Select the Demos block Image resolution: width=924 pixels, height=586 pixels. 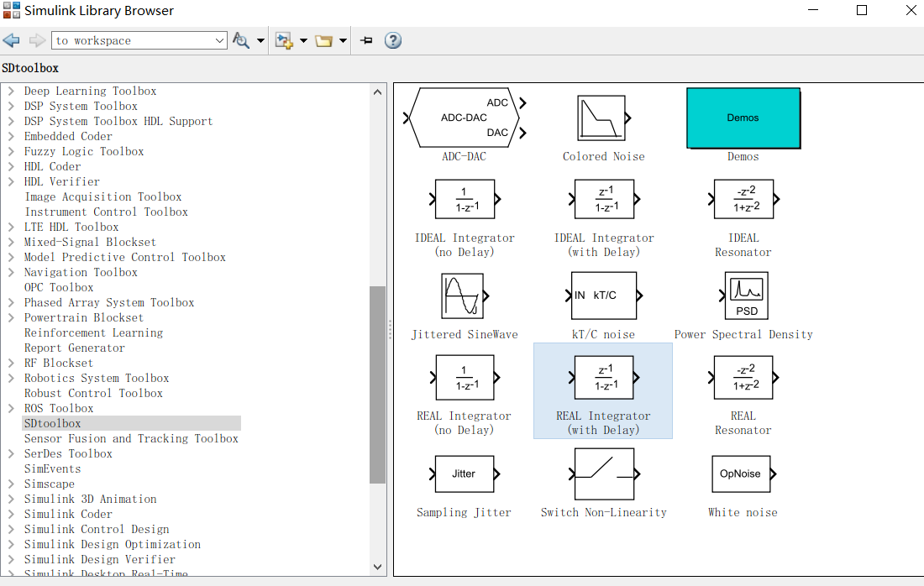coord(743,118)
